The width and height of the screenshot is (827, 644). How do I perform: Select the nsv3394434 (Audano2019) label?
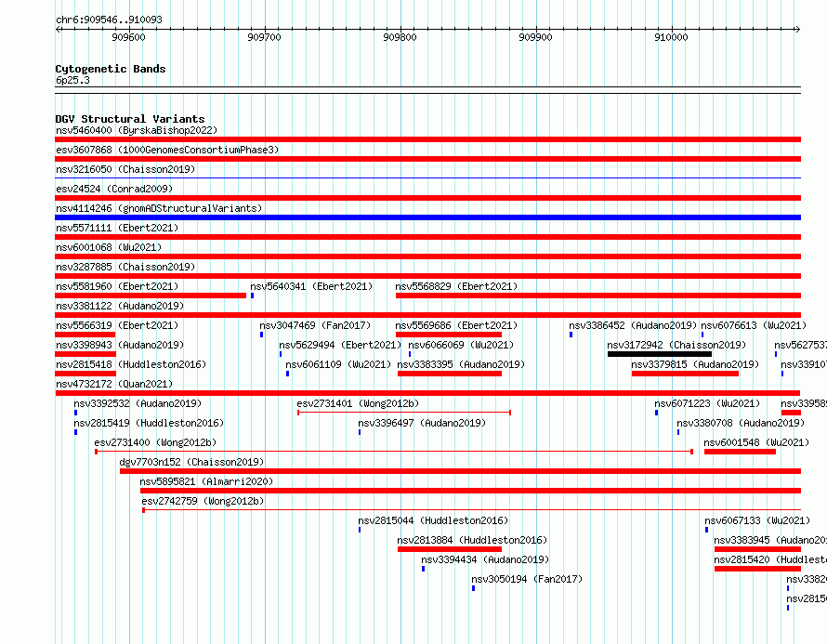[x=485, y=559]
